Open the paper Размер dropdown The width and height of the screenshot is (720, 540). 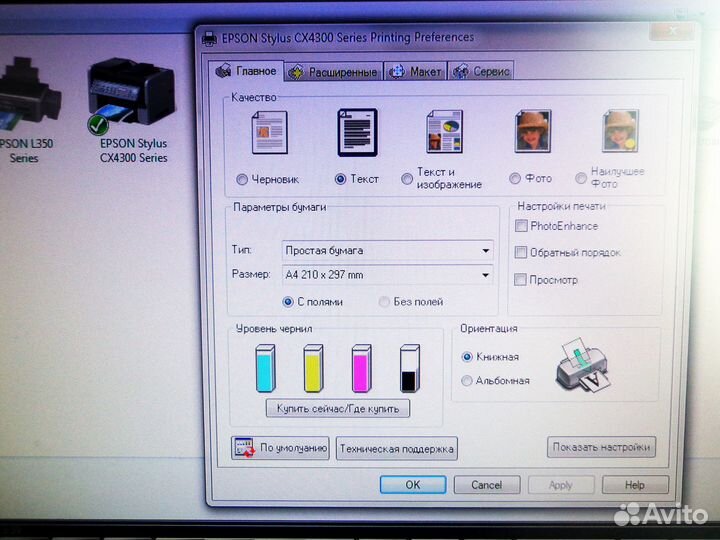coord(388,275)
